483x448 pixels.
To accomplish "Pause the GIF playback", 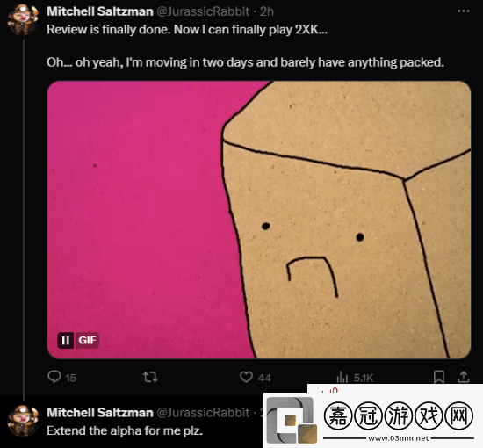I will (x=65, y=341).
